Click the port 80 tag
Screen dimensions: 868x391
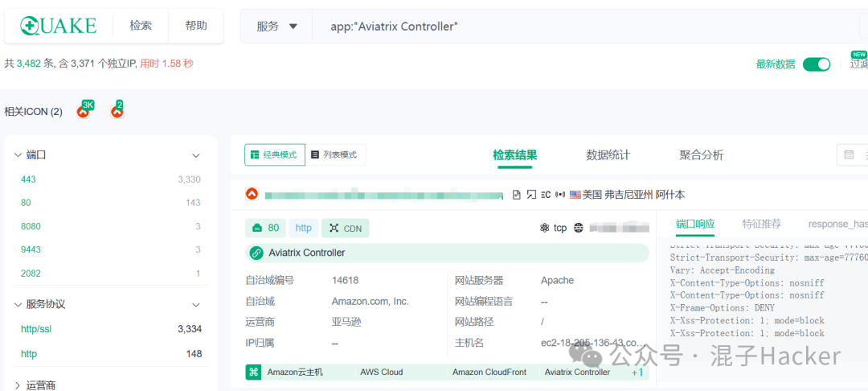tap(266, 228)
